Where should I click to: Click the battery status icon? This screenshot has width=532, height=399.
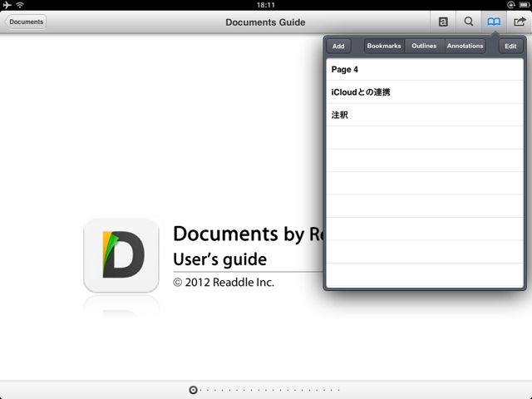click(x=524, y=5)
